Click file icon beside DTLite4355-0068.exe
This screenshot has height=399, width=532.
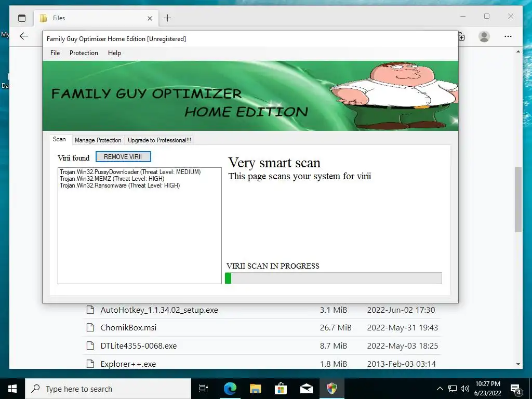pyautogui.click(x=90, y=345)
